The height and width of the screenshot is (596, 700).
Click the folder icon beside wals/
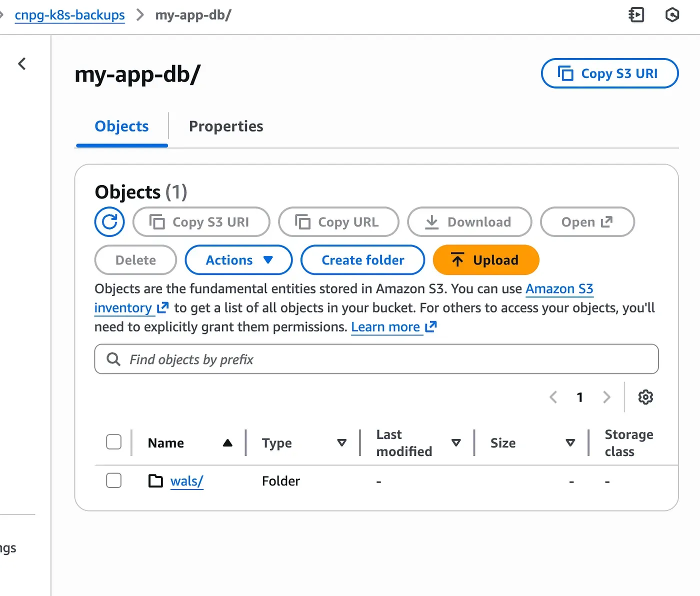155,480
